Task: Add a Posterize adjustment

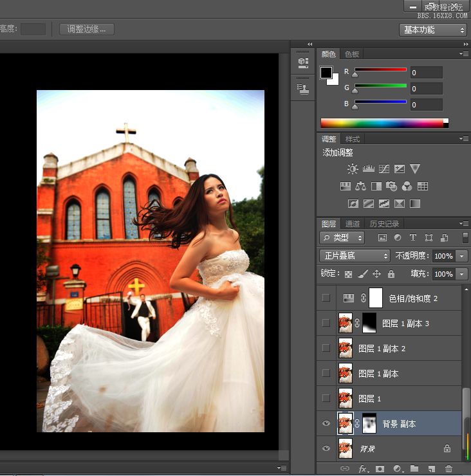Action: point(369,203)
